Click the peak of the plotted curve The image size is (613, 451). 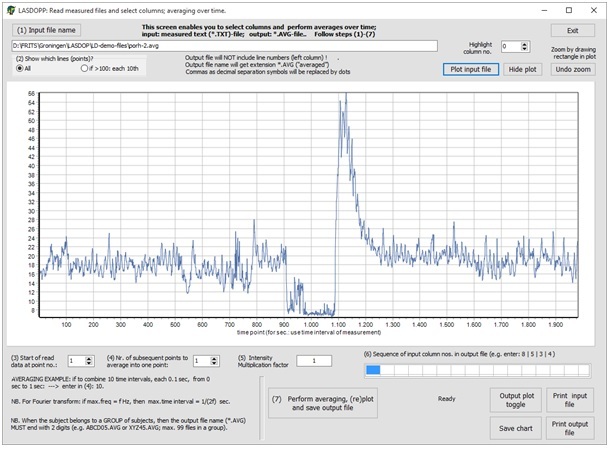(x=346, y=94)
